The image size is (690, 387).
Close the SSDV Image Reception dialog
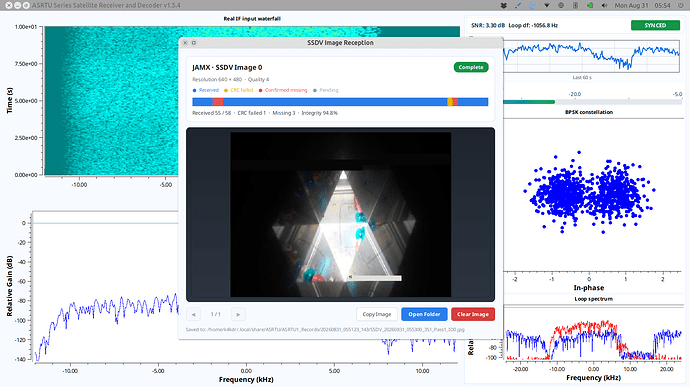185,43
